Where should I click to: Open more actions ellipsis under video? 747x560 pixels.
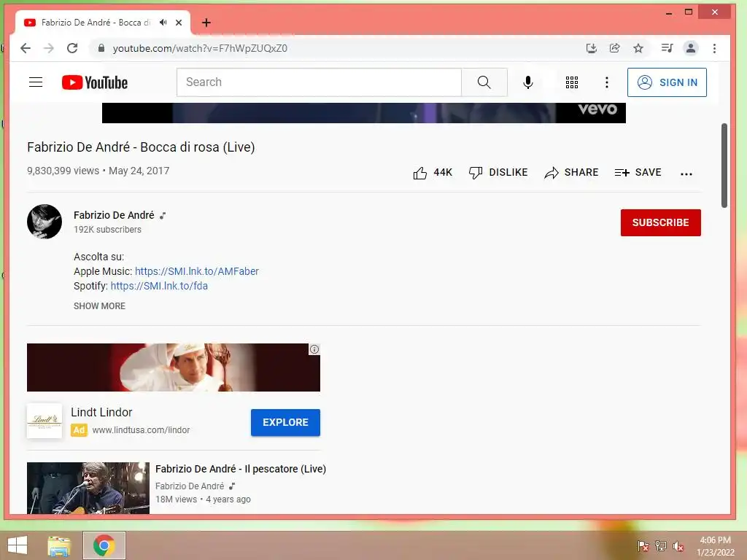[686, 174]
